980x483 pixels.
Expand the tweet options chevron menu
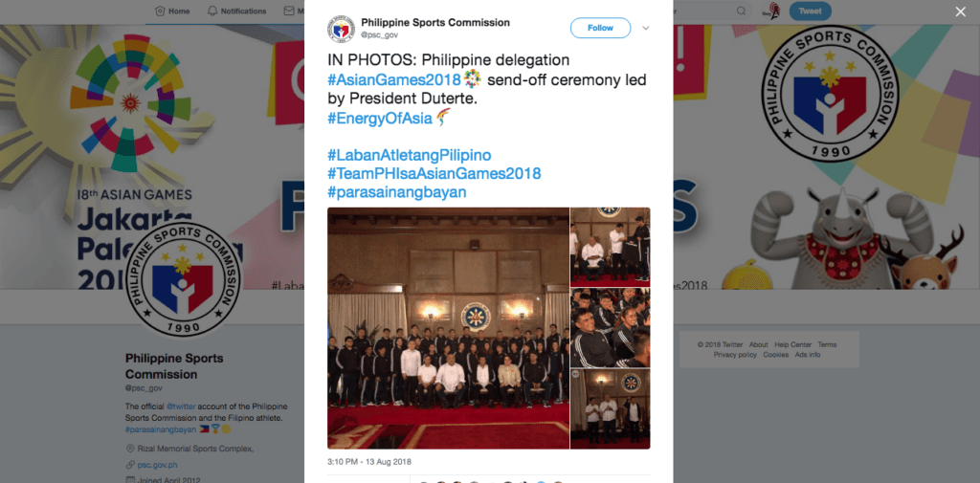646,28
